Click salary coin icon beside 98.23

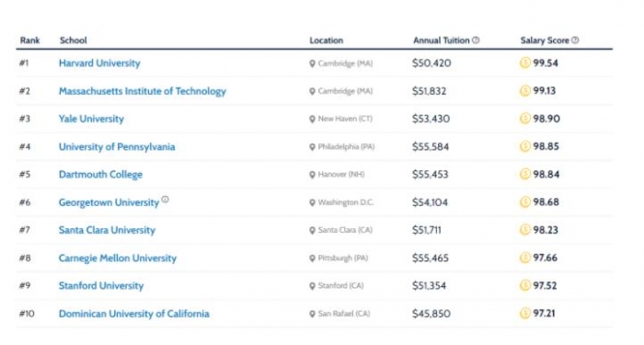click(525, 230)
